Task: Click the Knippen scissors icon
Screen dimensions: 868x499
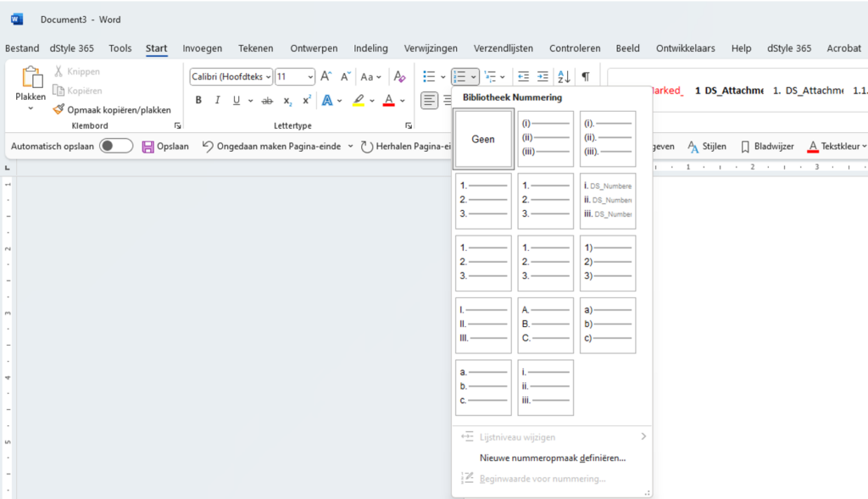Action: click(58, 71)
